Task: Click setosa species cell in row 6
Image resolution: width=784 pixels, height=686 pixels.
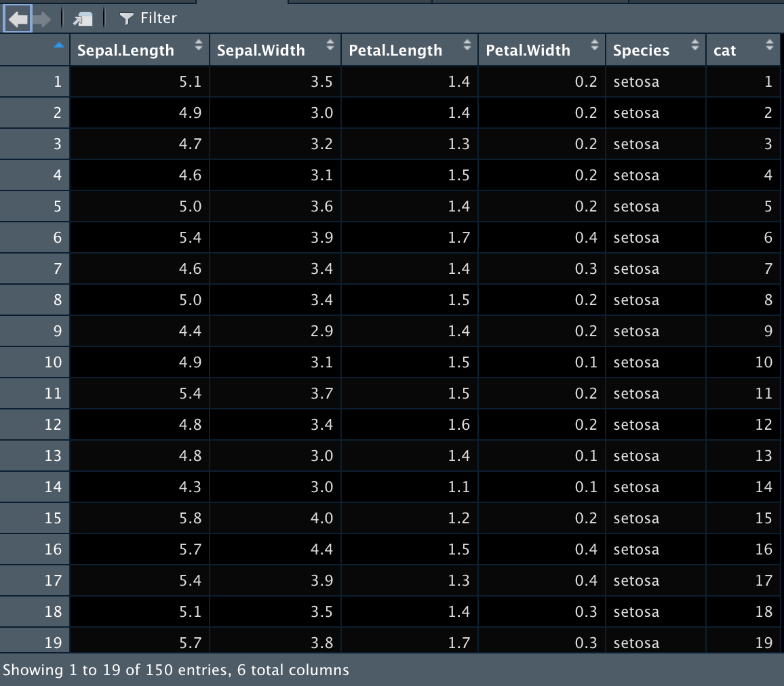Action: [637, 237]
